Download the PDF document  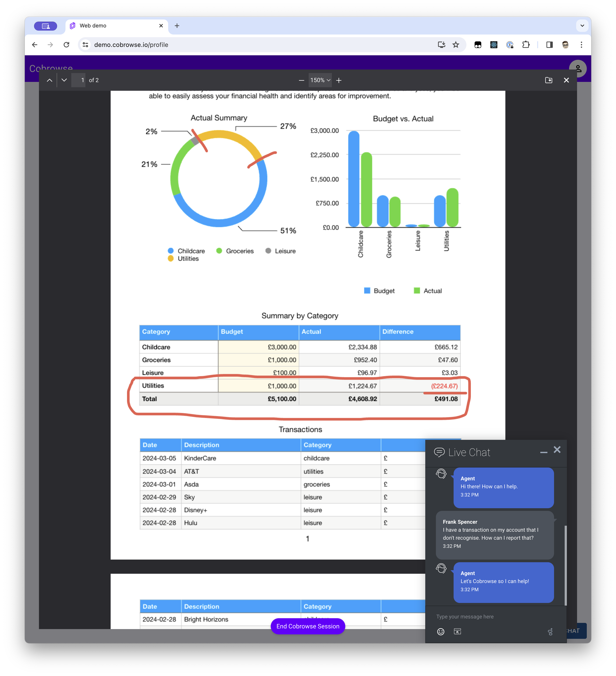point(548,80)
